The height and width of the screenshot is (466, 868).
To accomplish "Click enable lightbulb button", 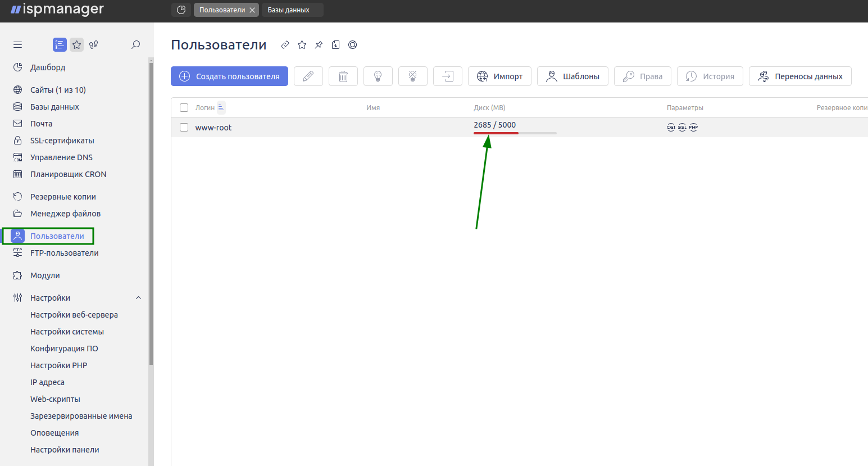I will coord(378,76).
